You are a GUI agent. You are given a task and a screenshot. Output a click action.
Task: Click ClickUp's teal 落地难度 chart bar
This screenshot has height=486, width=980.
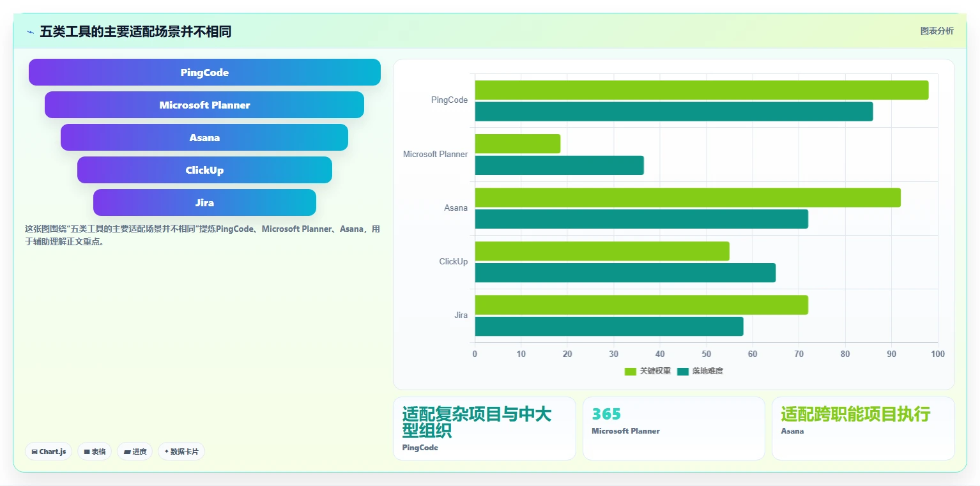click(x=625, y=272)
